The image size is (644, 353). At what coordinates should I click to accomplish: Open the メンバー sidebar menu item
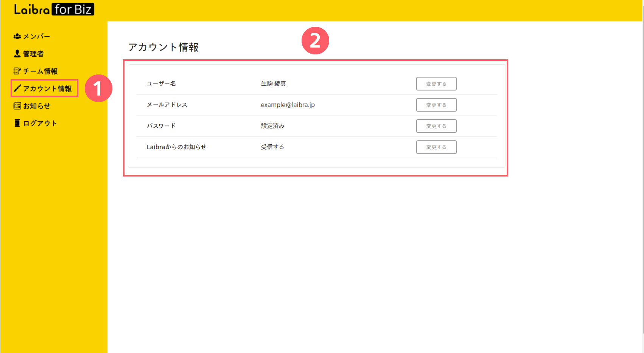click(x=37, y=36)
